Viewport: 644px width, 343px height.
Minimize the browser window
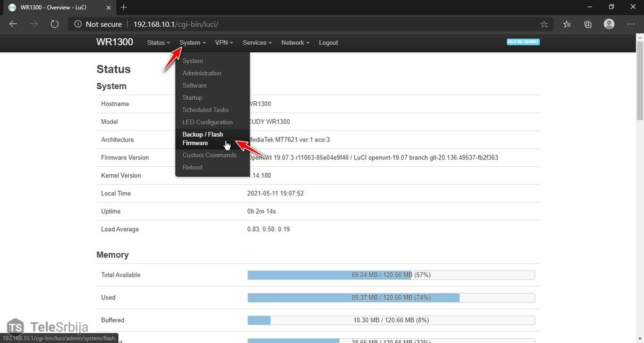590,7
